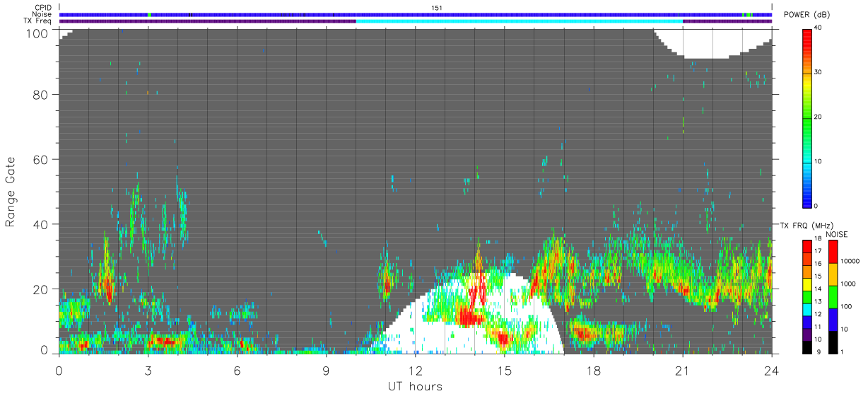Click the 20 tick on POWER colorbar
Image resolution: width=868 pixels, height=401 pixels.
(819, 117)
